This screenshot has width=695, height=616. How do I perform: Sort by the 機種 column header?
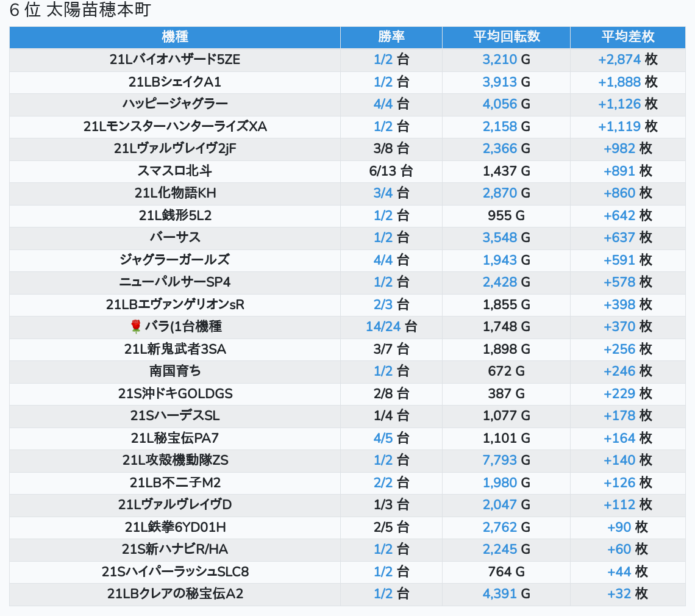pos(175,37)
